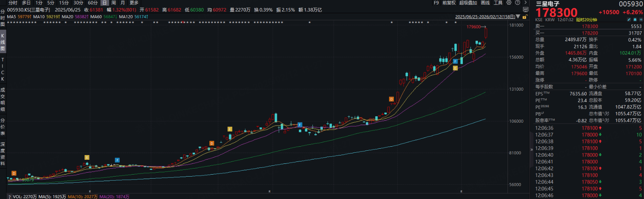
Task: Open the K线图 side tab
Action: pyautogui.click(x=2, y=42)
